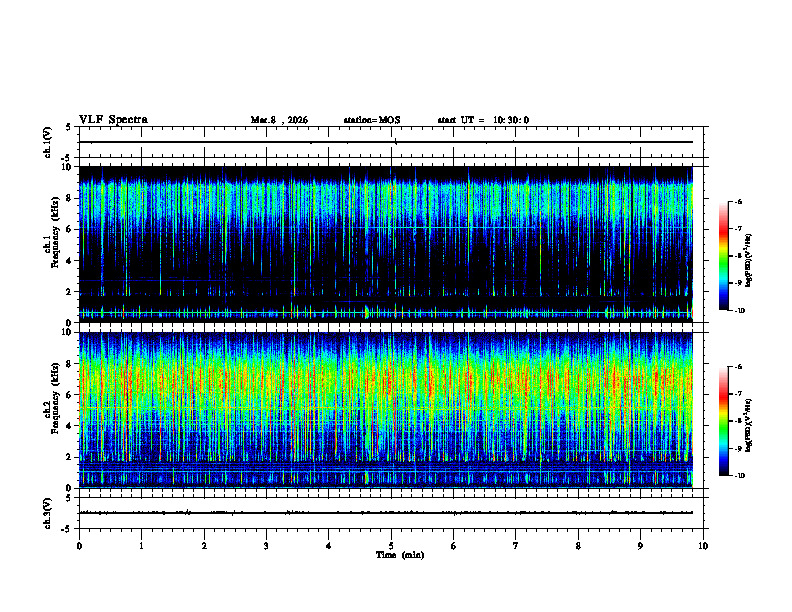Click inside the ch.2 spectrogram panel
This screenshot has height=612, width=792.
click(x=386, y=410)
